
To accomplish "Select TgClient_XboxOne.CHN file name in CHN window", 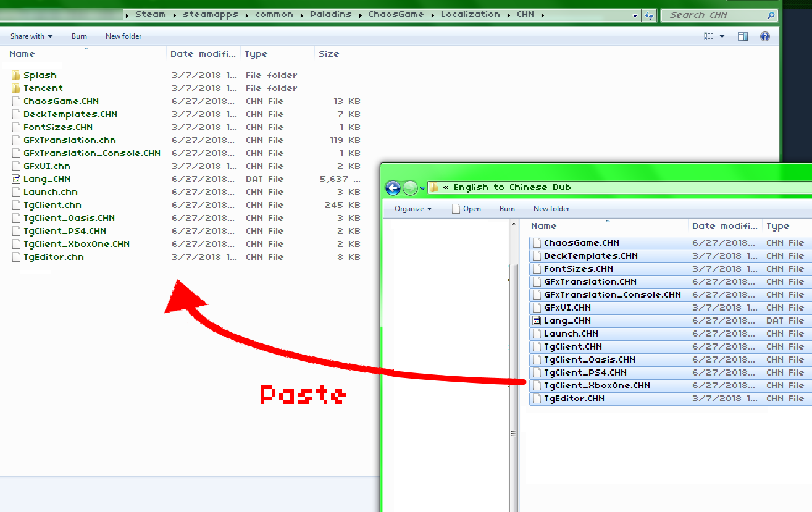I will coord(77,244).
